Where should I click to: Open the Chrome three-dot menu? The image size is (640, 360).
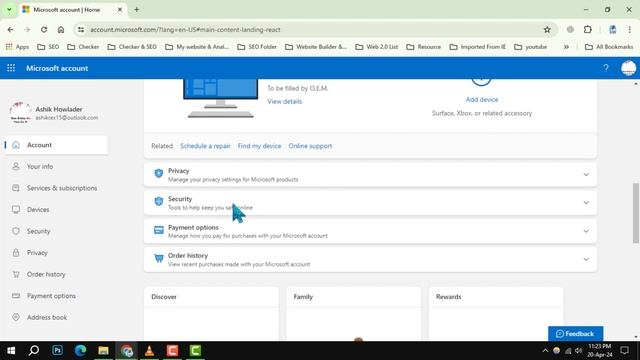pos(629,29)
